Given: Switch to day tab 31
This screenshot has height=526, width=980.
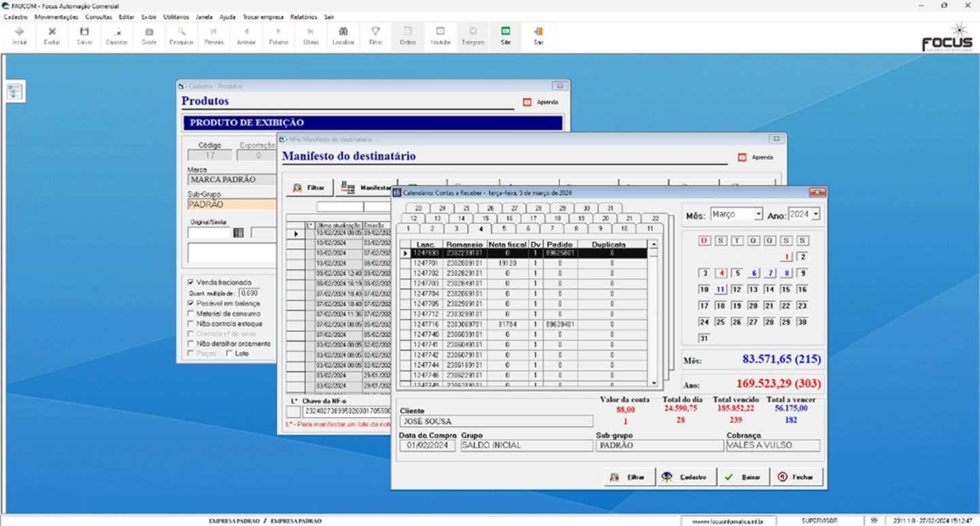Looking at the screenshot, I should pyautogui.click(x=610, y=208).
